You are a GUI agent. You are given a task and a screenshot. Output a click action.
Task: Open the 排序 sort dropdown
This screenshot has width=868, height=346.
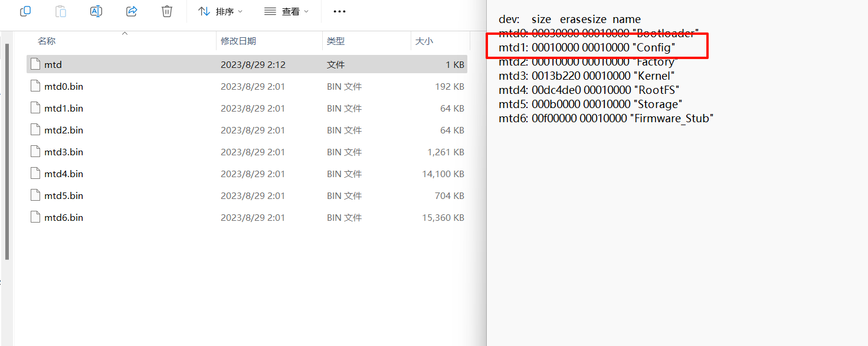pyautogui.click(x=220, y=11)
